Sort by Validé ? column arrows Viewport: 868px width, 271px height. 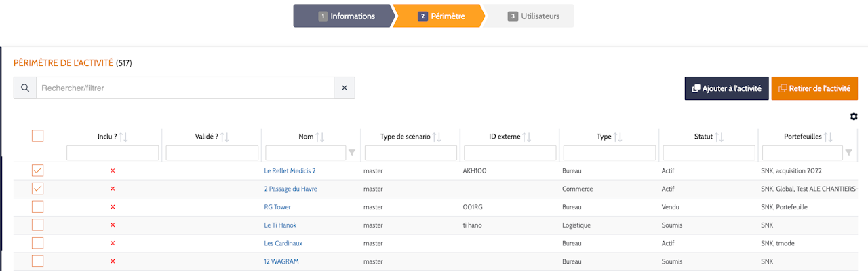[224, 137]
